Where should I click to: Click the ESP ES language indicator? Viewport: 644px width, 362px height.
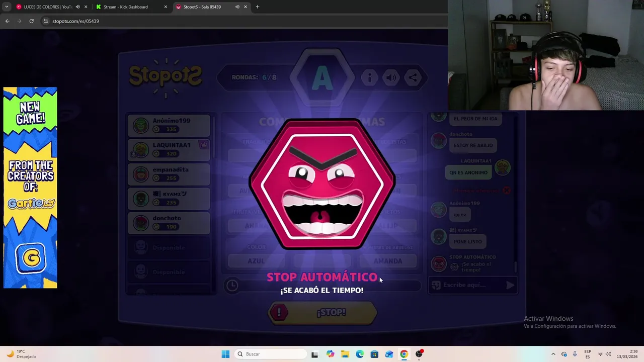pyautogui.click(x=588, y=354)
